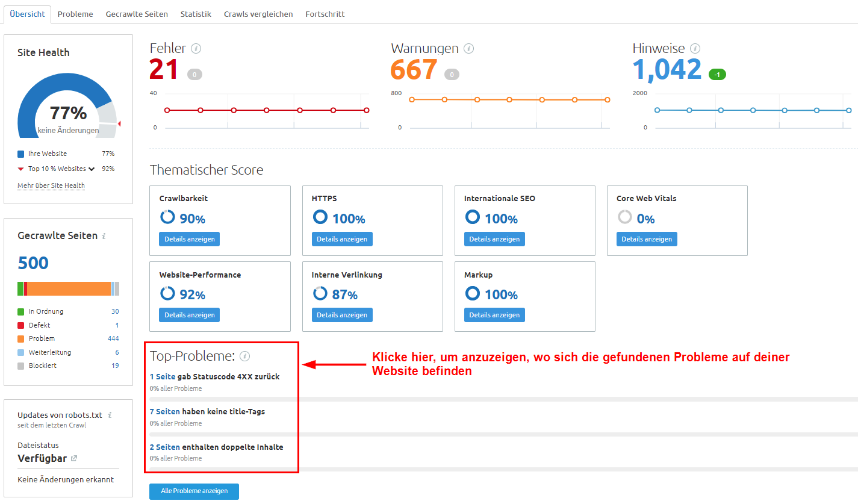The width and height of the screenshot is (858, 504).
Task: Click the orange Warnungen count 667
Action: coord(414,69)
